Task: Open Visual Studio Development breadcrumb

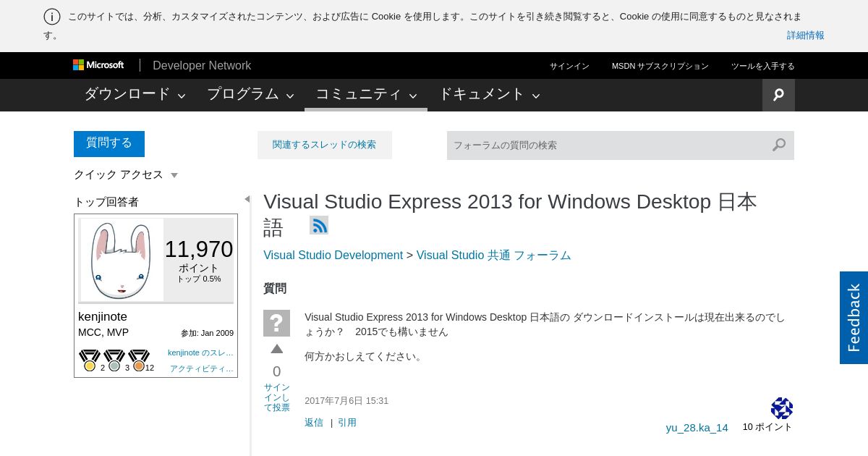Action: pos(333,255)
